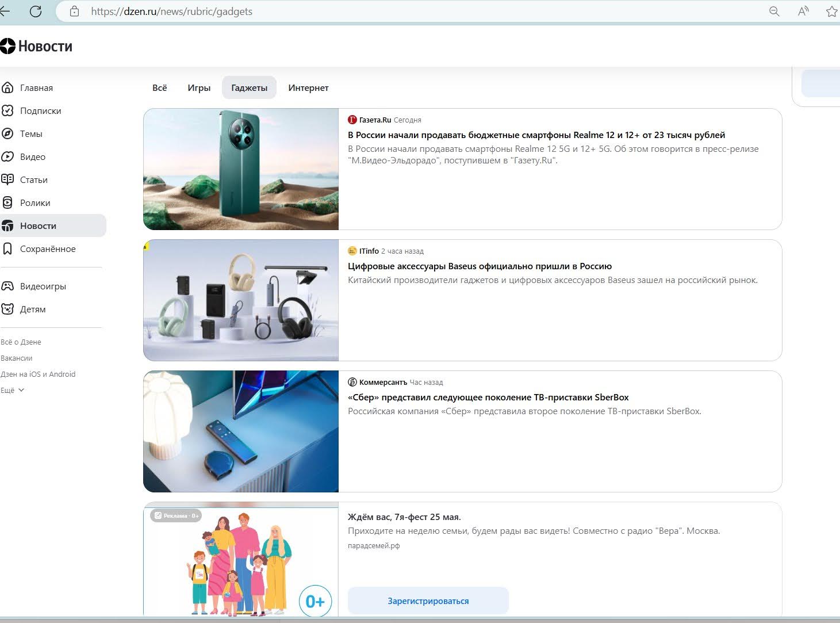Open the SberBox TV box article headline
The height and width of the screenshot is (623, 840).
click(488, 397)
